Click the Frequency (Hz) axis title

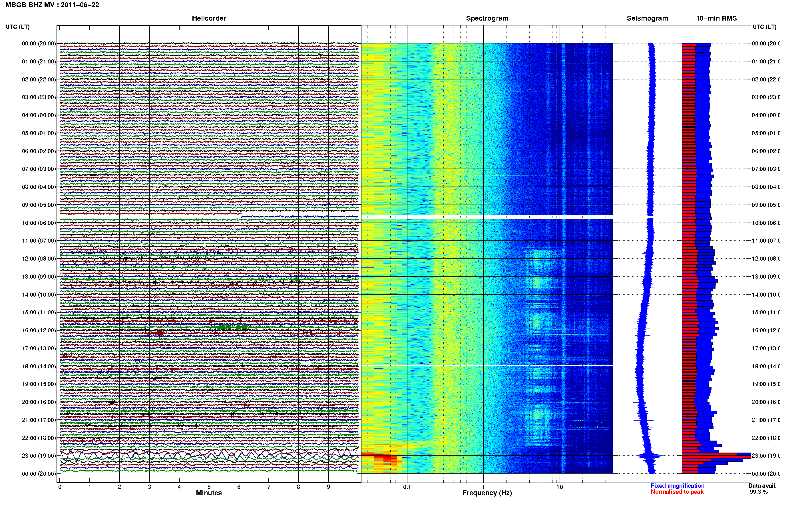tap(487, 493)
